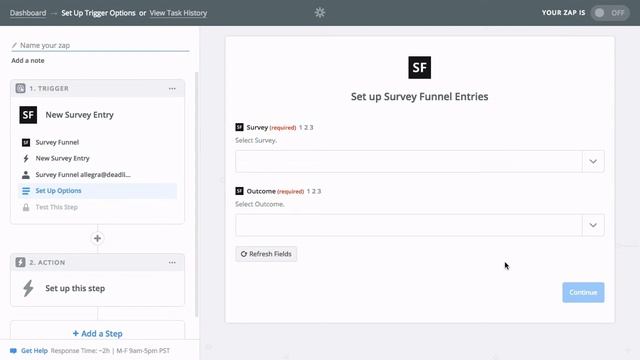Click the large SF logo in the setup panel
640x360 pixels.
click(420, 67)
